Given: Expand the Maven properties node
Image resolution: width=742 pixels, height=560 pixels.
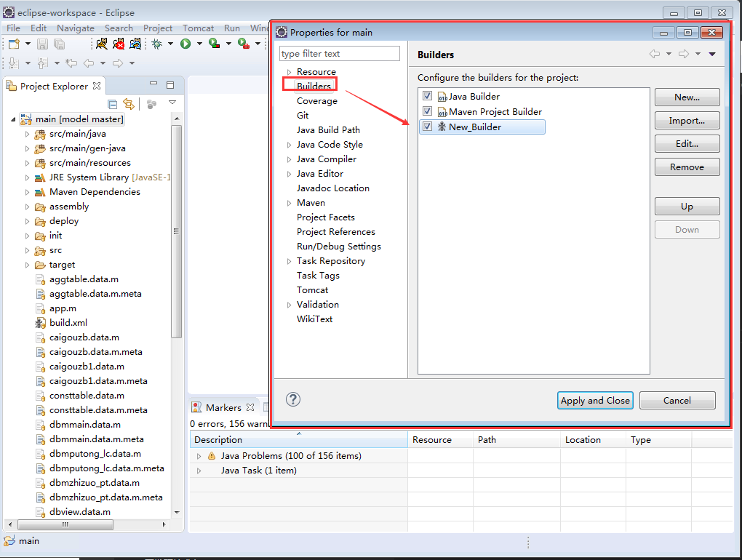Looking at the screenshot, I should coord(289,203).
